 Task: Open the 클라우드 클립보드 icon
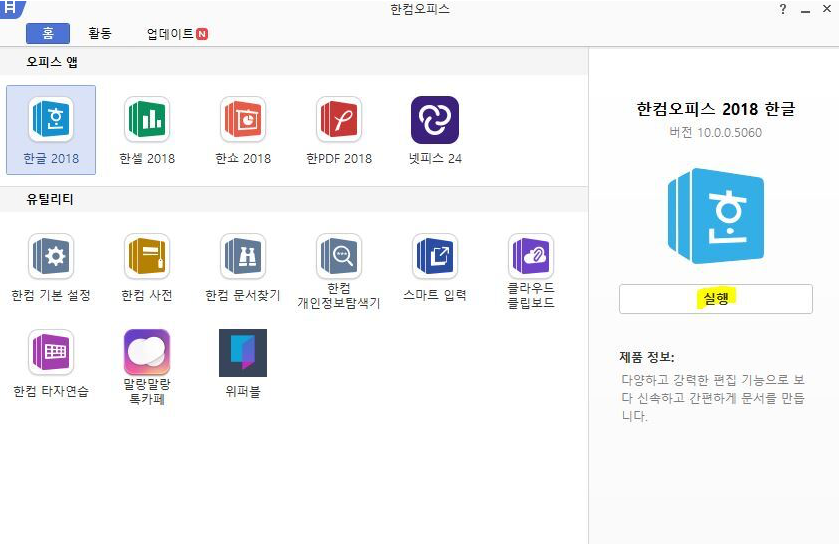click(x=531, y=256)
